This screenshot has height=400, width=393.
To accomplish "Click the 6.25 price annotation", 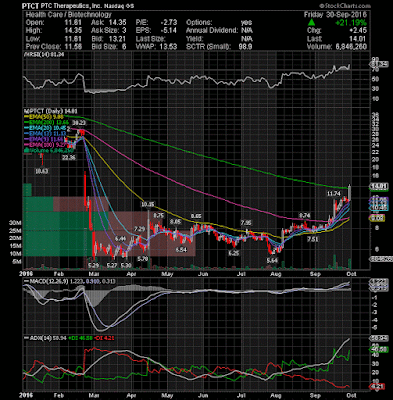I will (x=234, y=253).
